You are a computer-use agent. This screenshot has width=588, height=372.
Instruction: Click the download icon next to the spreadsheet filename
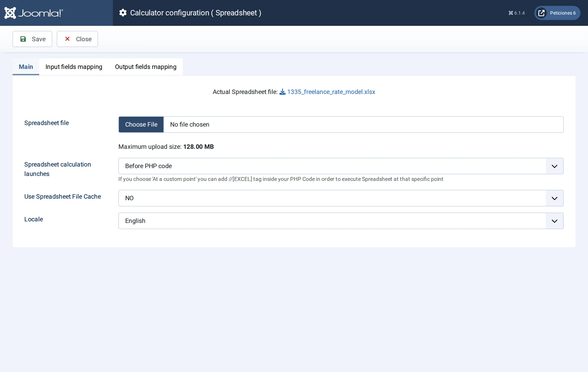(283, 92)
